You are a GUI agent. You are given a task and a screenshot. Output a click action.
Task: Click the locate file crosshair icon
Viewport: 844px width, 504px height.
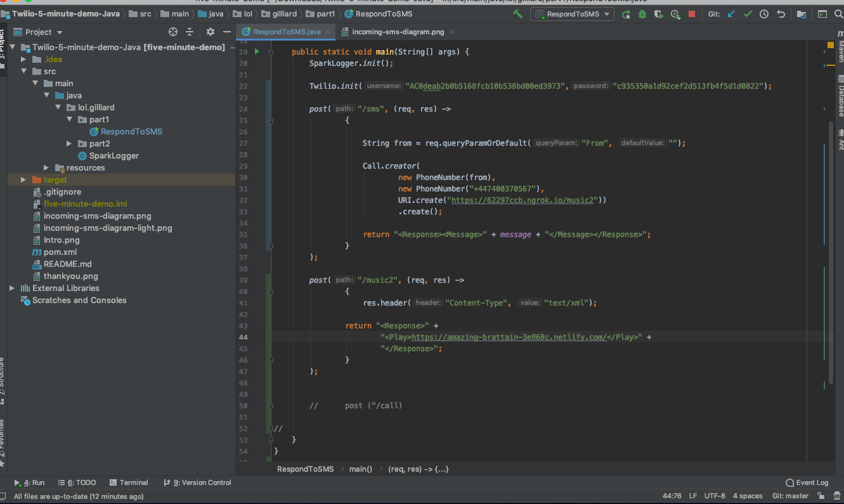pyautogui.click(x=173, y=32)
